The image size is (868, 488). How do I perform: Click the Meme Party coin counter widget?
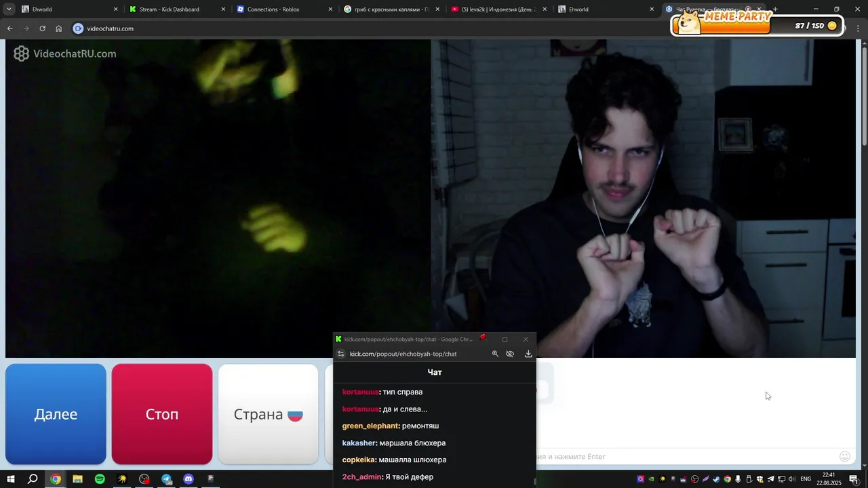pos(758,23)
